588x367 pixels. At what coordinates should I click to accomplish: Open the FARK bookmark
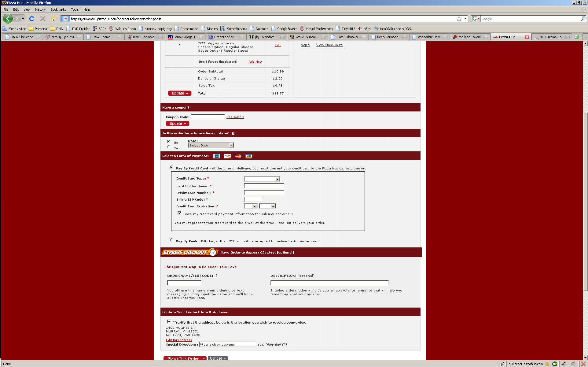[100, 29]
